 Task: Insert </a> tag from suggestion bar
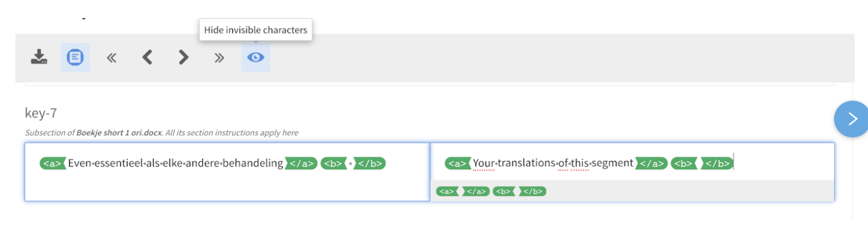point(476,191)
